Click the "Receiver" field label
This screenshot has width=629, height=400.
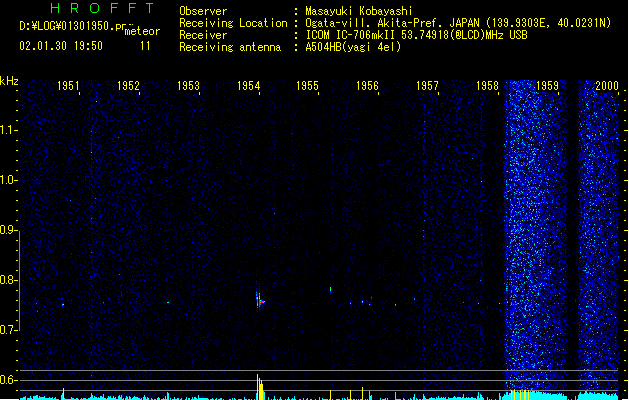[x=203, y=35]
